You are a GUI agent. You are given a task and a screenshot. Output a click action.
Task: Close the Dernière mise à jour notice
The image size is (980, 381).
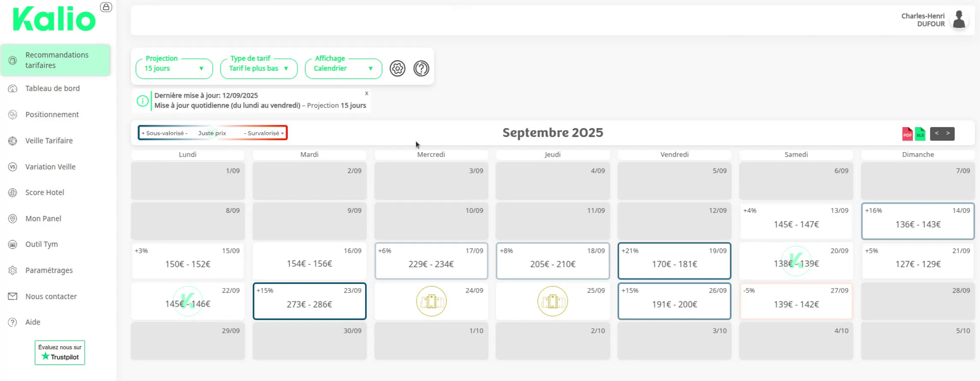[366, 93]
